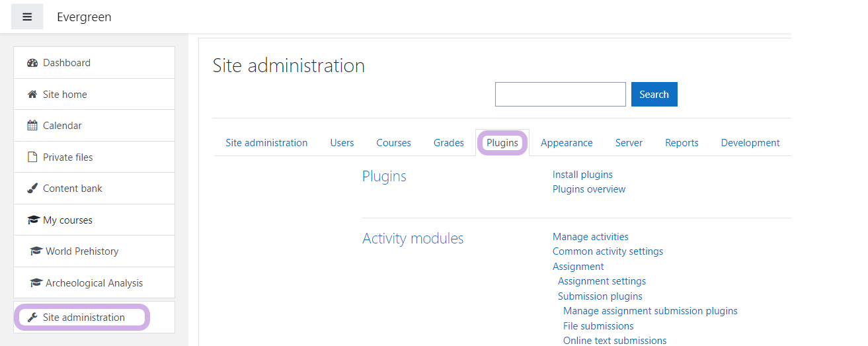Image resolution: width=868 pixels, height=346 pixels.
Task: Click the Manage activities link
Action: tap(590, 237)
